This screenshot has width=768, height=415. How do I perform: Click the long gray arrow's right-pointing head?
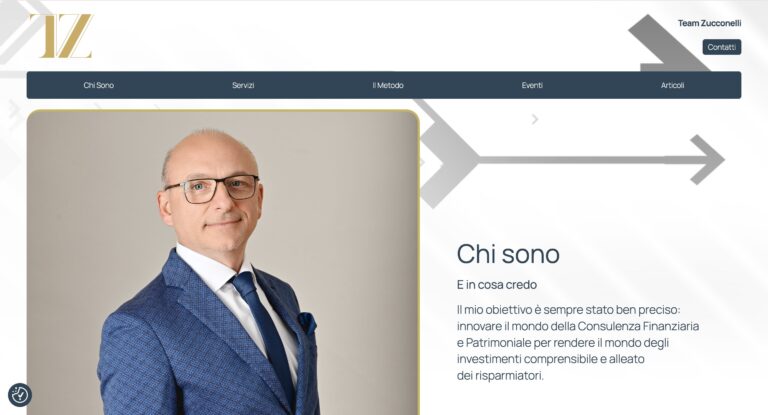(707, 160)
